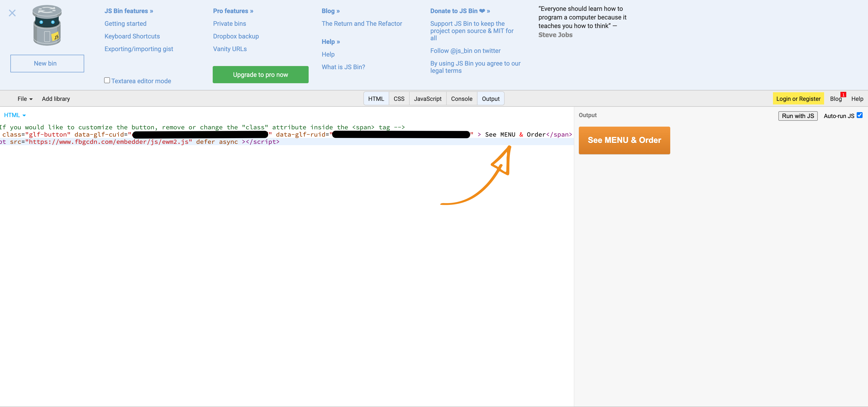Image resolution: width=868 pixels, height=407 pixels.
Task: Switch to the JavaScript panel
Action: pyautogui.click(x=427, y=99)
